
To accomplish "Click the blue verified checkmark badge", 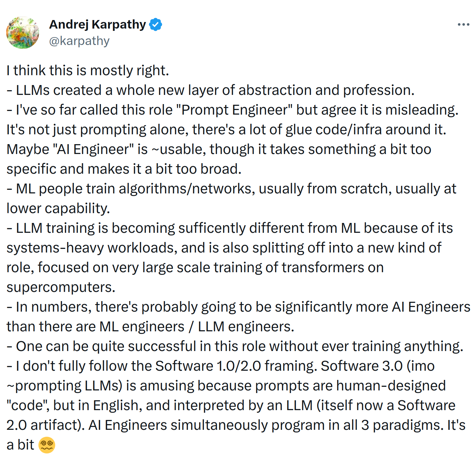I will click(155, 25).
